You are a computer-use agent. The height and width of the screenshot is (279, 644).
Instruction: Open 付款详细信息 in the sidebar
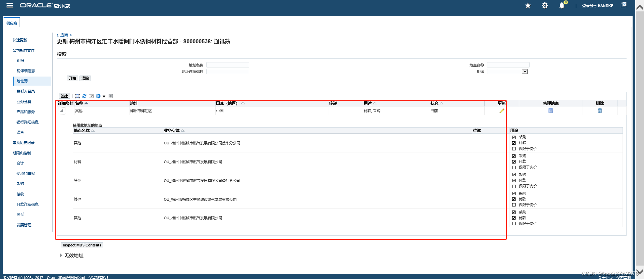[28, 204]
